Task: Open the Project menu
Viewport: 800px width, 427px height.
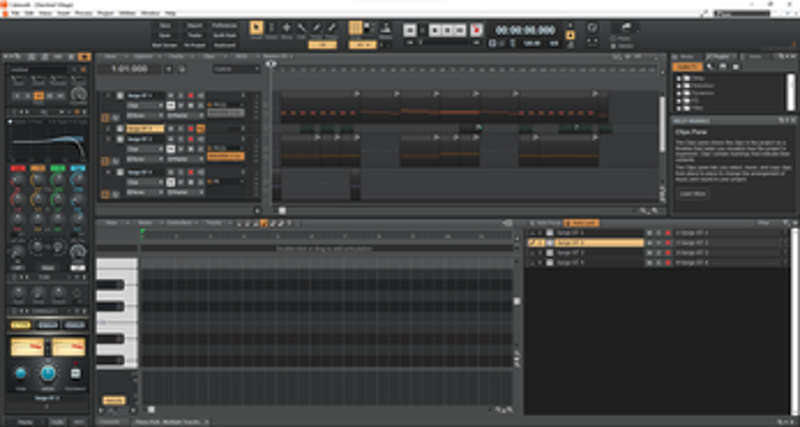Action: click(105, 13)
